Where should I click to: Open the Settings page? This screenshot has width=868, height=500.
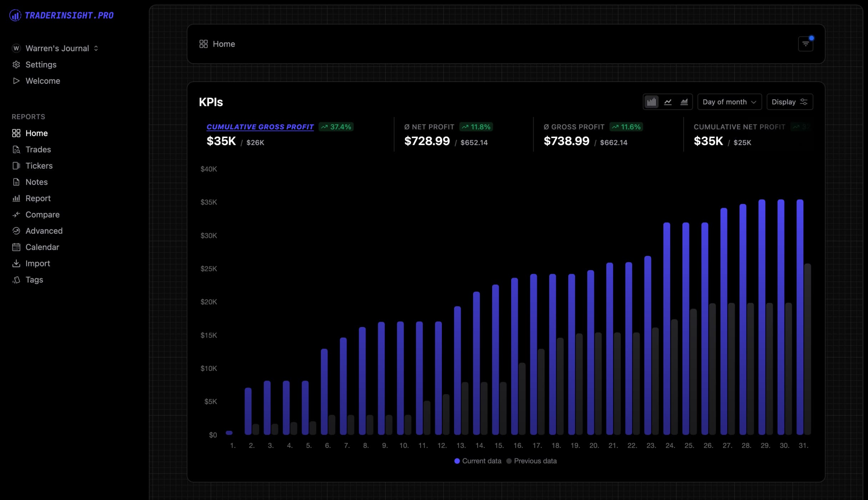pos(41,65)
